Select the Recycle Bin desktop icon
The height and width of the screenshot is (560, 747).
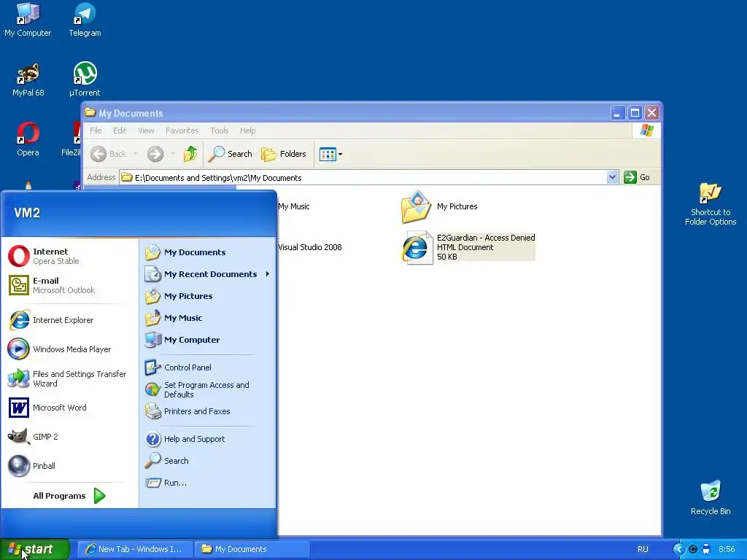[711, 497]
